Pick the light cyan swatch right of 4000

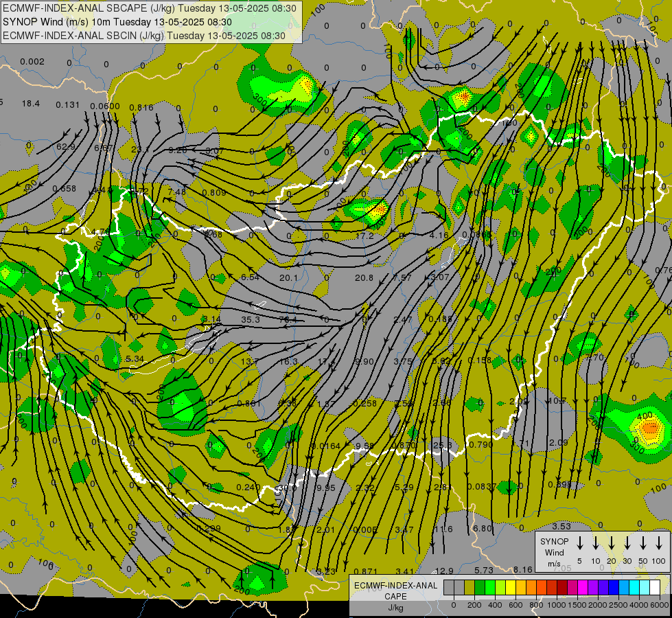(645, 588)
